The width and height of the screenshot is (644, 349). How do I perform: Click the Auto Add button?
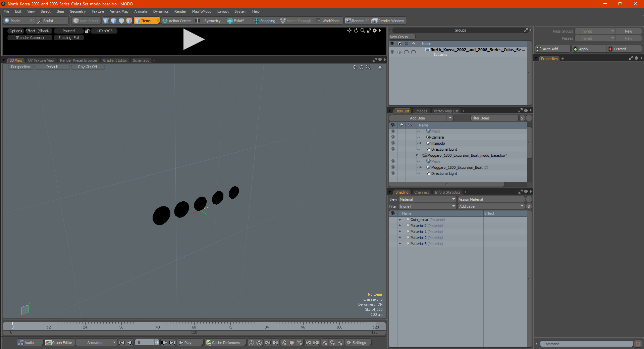point(553,49)
